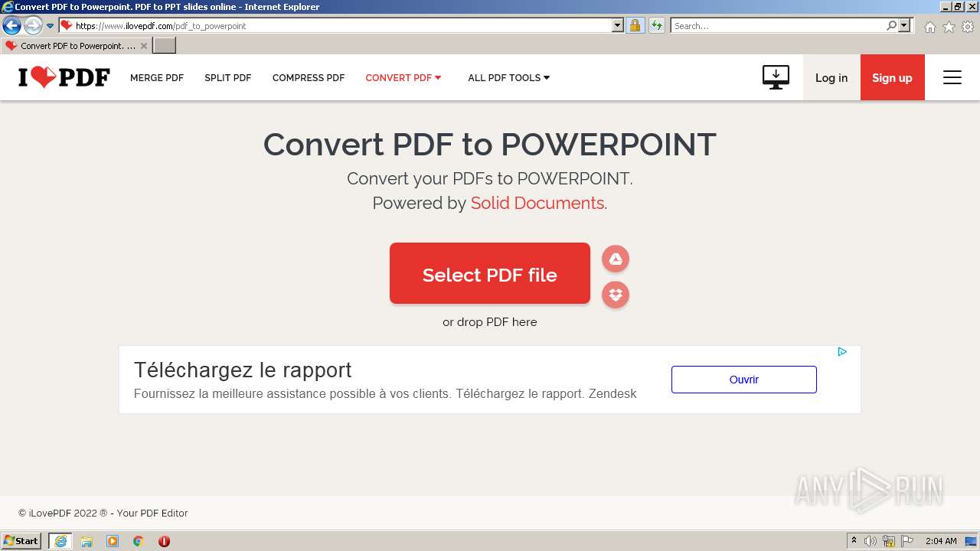Click the search magnifier icon
Viewport: 980px width, 551px height.
(891, 25)
